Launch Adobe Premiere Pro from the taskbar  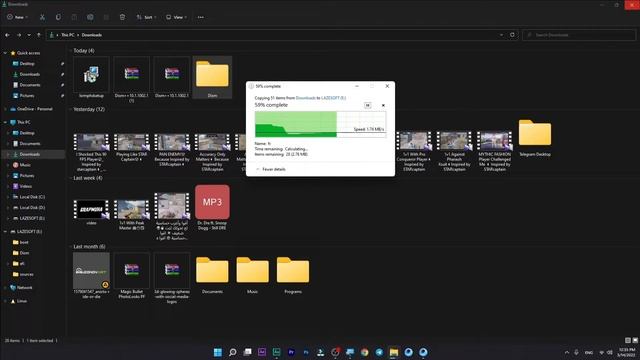[x=291, y=352]
